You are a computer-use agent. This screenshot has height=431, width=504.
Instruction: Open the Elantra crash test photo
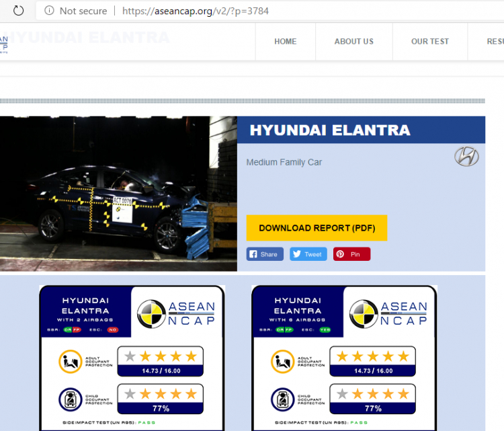(x=118, y=194)
